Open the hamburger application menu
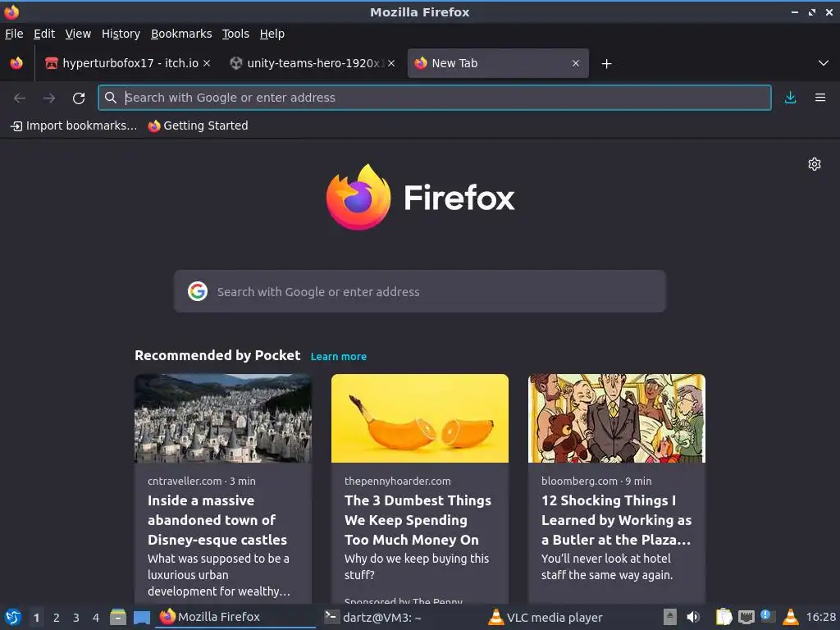The width and height of the screenshot is (840, 630). tap(820, 98)
